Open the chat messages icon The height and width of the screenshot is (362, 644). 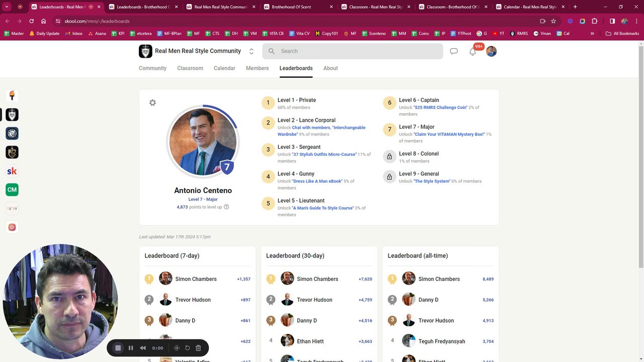click(x=454, y=51)
